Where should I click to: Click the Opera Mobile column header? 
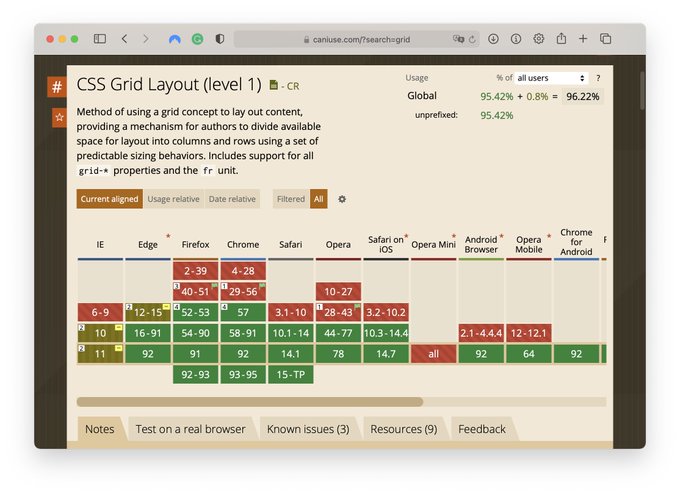(x=529, y=244)
